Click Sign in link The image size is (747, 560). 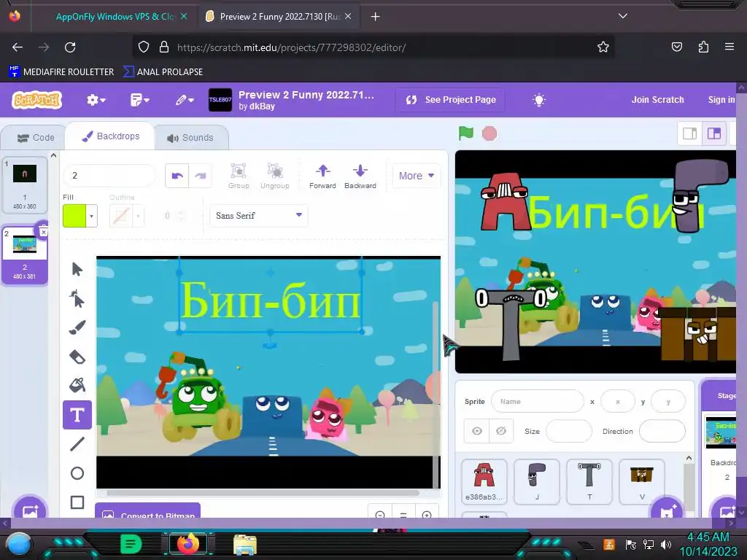click(721, 100)
